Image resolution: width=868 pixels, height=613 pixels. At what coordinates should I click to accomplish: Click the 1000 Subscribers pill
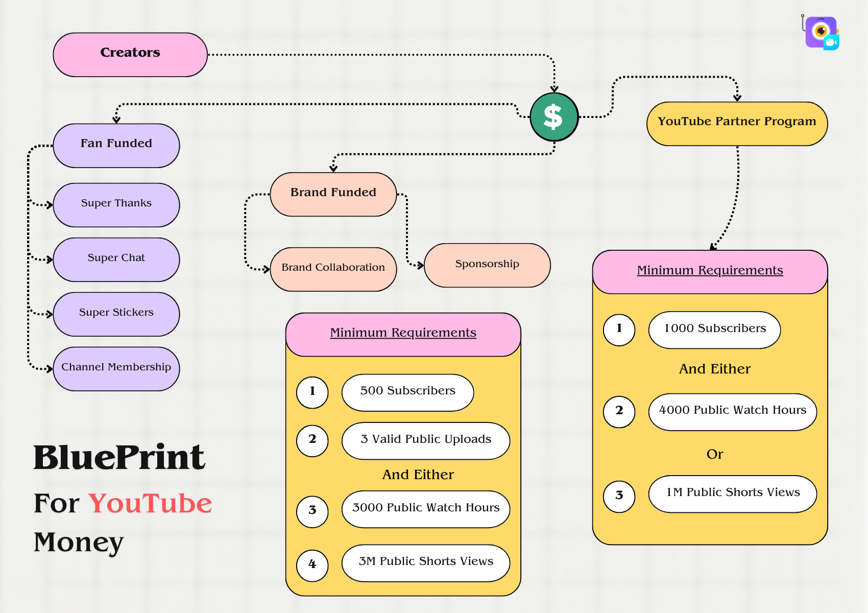point(714,330)
